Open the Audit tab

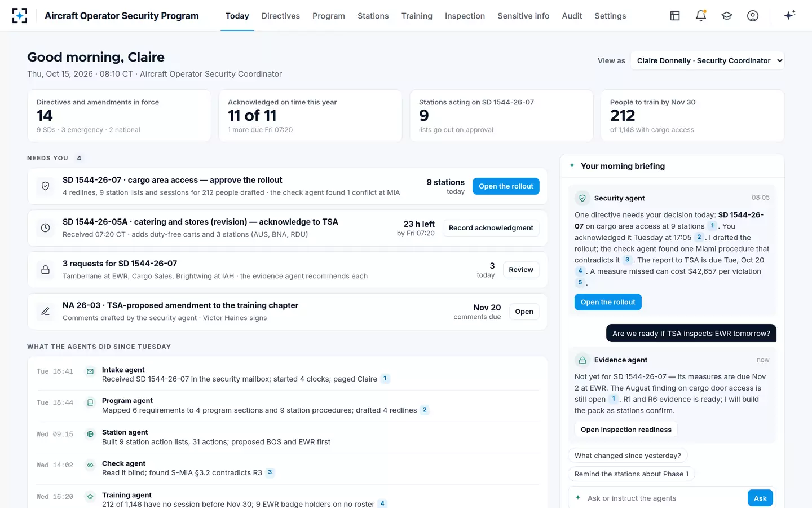click(x=572, y=16)
